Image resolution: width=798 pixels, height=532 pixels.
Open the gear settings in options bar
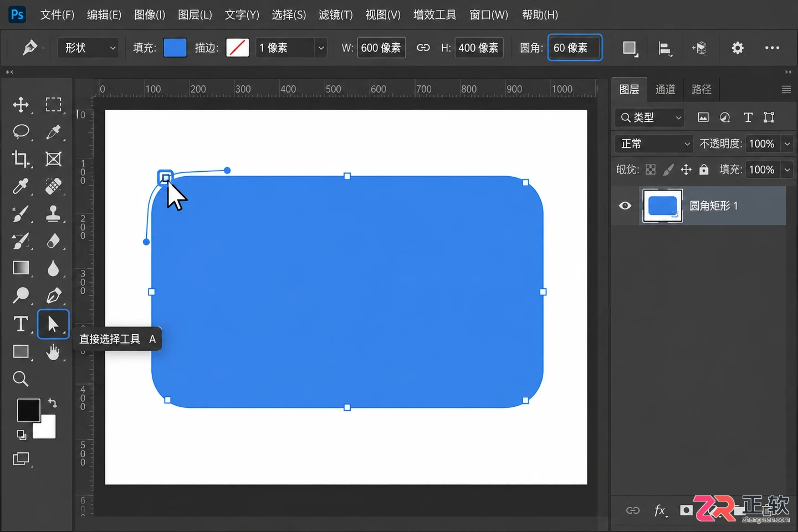tap(738, 48)
